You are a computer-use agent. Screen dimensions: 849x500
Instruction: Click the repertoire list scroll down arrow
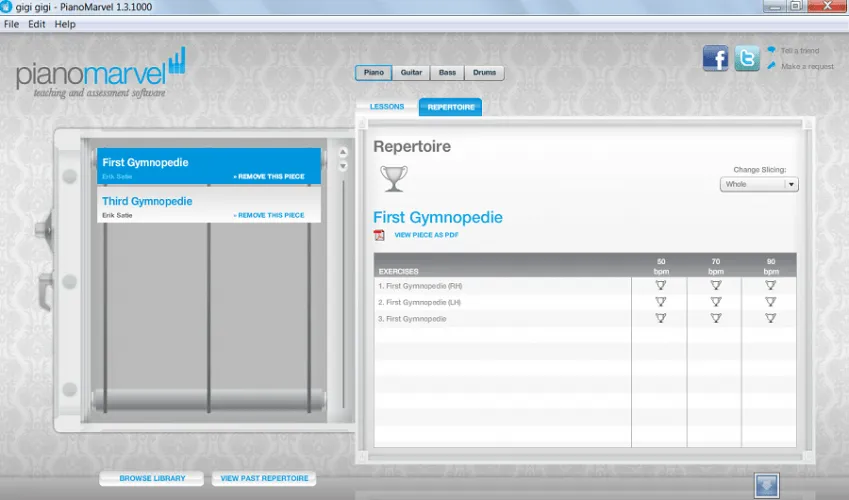point(343,166)
